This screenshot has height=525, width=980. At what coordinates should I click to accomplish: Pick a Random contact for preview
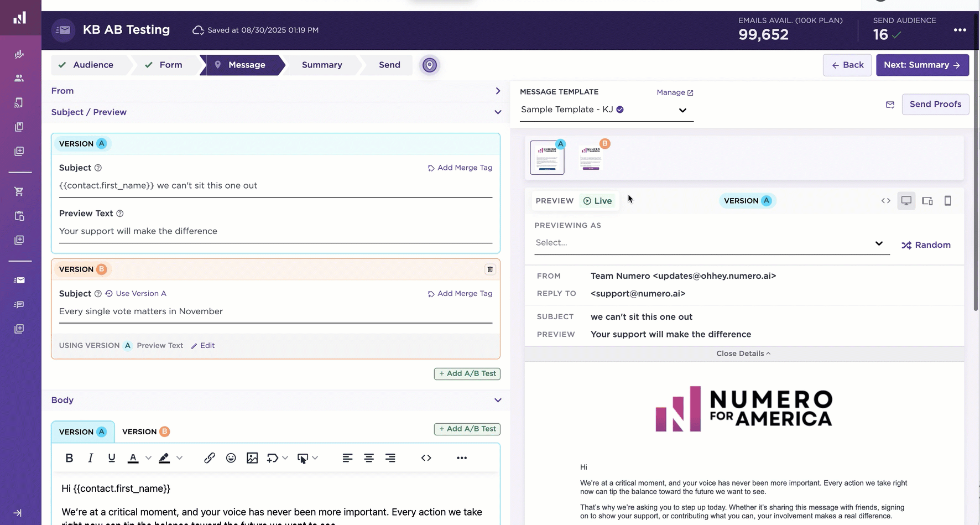tap(926, 245)
